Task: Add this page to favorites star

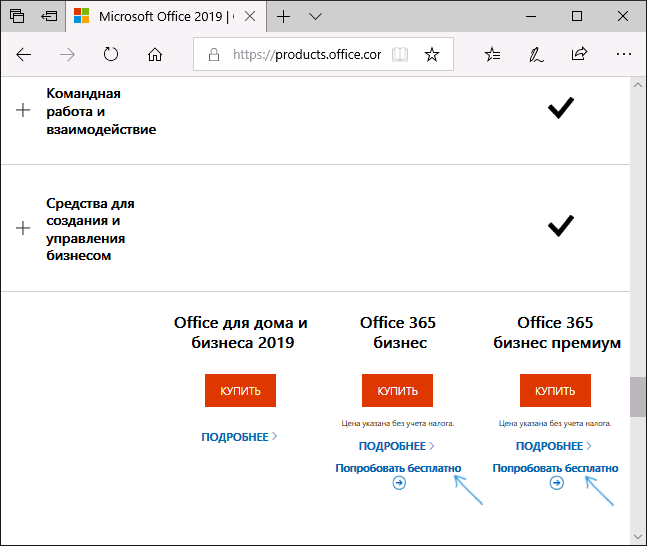Action: [432, 54]
